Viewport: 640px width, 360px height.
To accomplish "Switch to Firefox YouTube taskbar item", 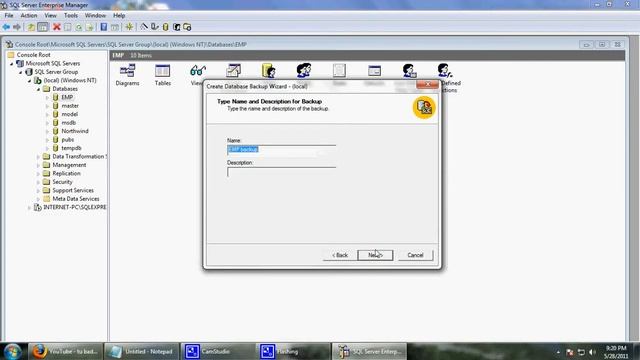I will tap(65, 351).
